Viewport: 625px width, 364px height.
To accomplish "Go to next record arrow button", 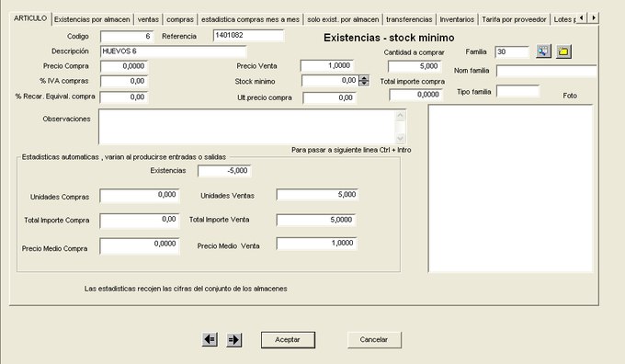I will (x=234, y=340).
